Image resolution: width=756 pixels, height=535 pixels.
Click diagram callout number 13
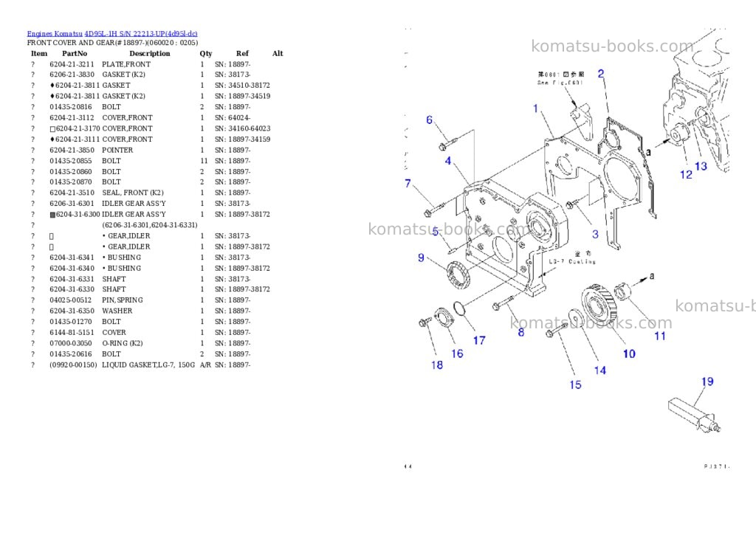click(701, 166)
